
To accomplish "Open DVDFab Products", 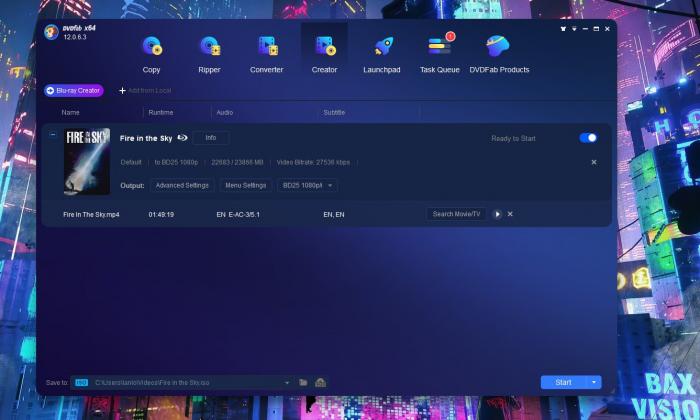I will click(x=499, y=54).
